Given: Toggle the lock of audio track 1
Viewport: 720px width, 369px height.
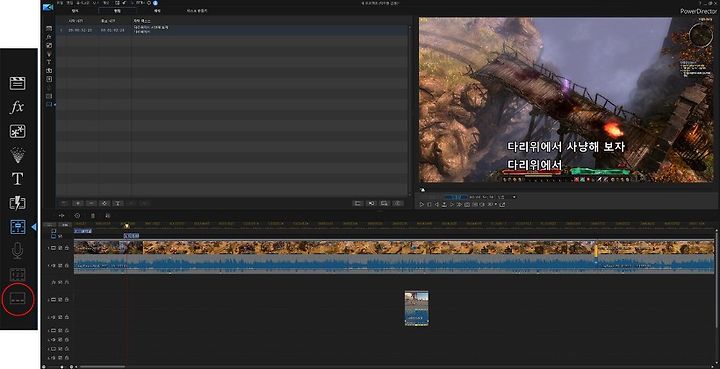Looking at the screenshot, I should (x=67, y=265).
